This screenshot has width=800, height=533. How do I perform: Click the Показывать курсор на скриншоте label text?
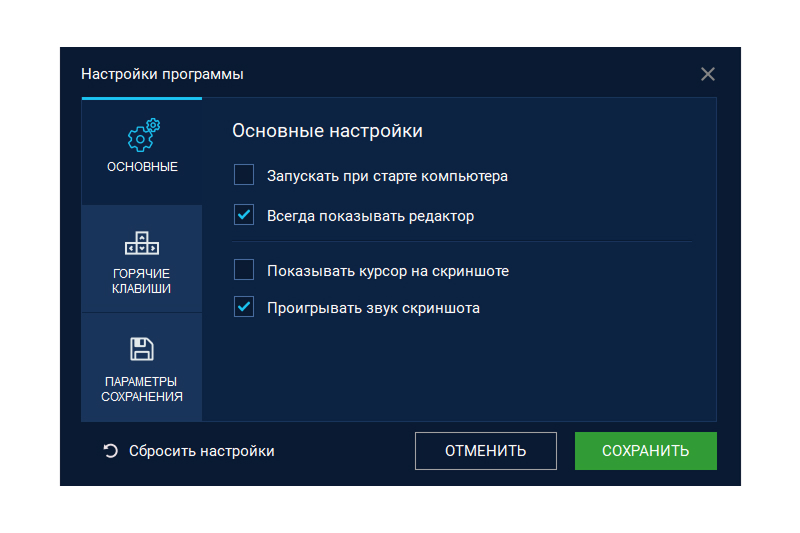[388, 270]
